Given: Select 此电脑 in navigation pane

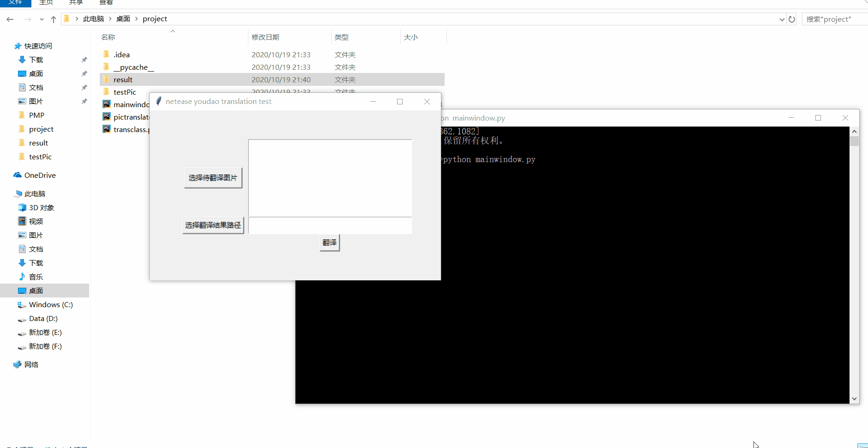Looking at the screenshot, I should [x=35, y=194].
